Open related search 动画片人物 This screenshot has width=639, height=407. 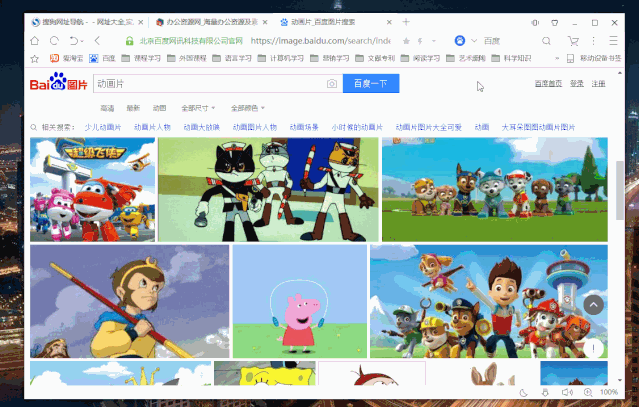152,128
